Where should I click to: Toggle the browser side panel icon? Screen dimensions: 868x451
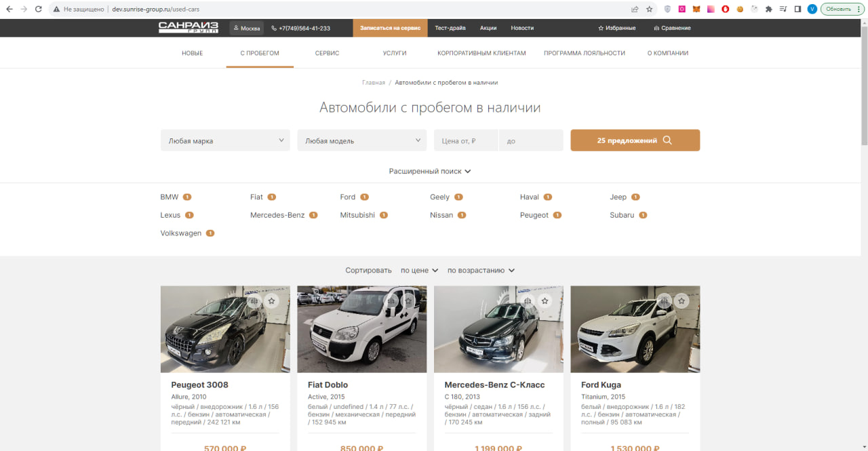tap(797, 9)
